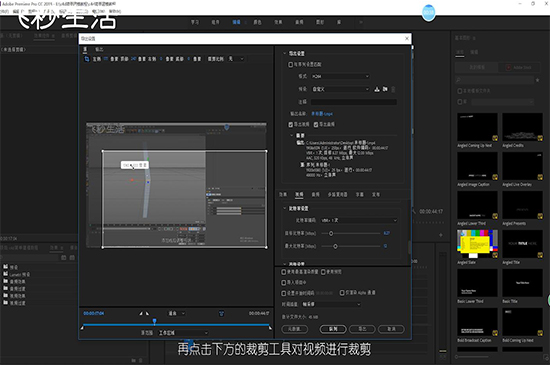Screen dimensions: 550x365
Task: Open the 效果 export tab
Action: [x=283, y=194]
